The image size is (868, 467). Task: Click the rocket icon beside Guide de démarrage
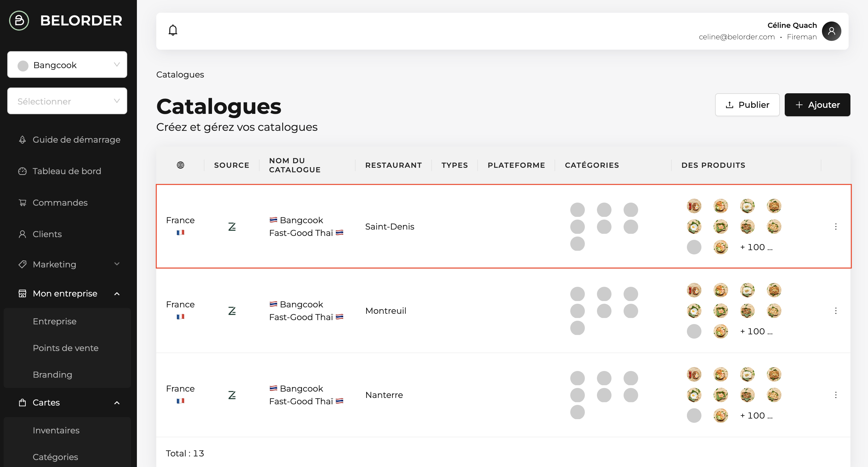(22, 140)
